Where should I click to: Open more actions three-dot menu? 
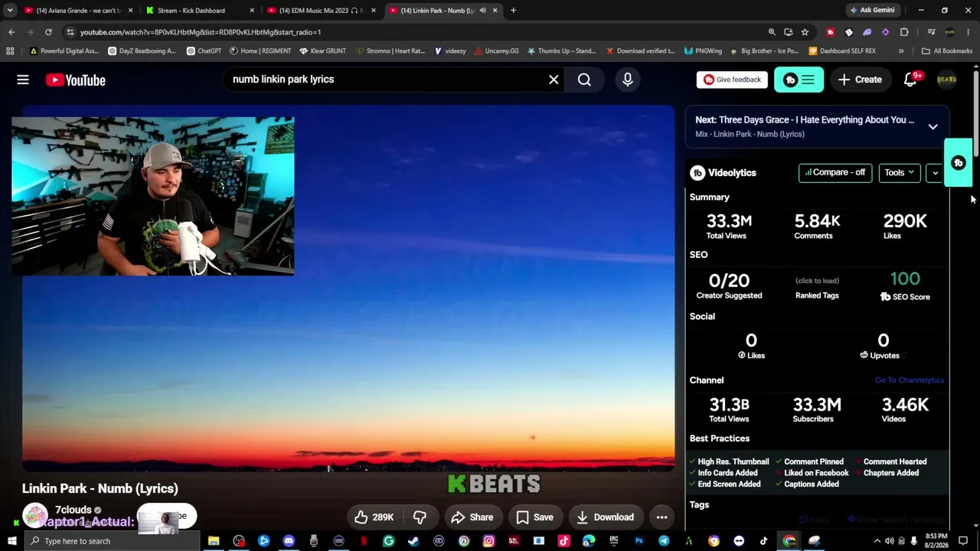tap(661, 517)
